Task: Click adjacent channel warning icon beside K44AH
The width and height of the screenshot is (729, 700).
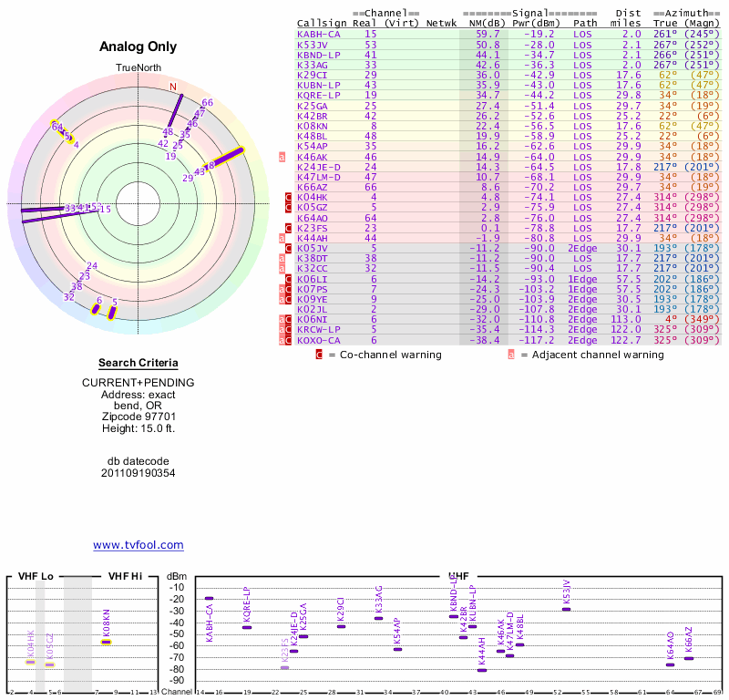Action: pos(282,238)
